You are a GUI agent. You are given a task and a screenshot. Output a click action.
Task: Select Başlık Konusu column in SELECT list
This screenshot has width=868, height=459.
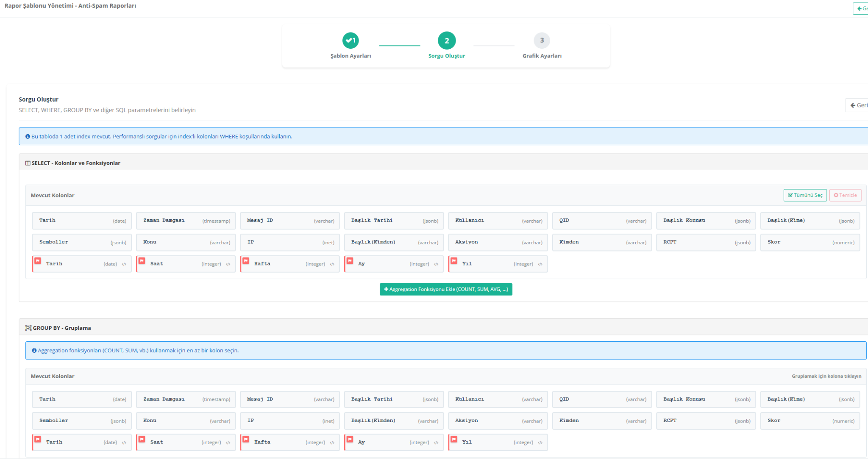(x=706, y=221)
